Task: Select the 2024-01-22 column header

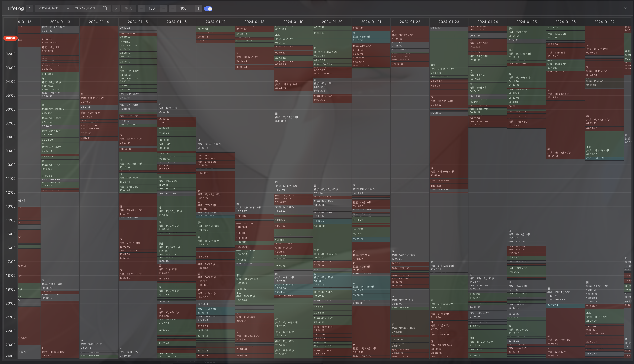Action: (410, 22)
